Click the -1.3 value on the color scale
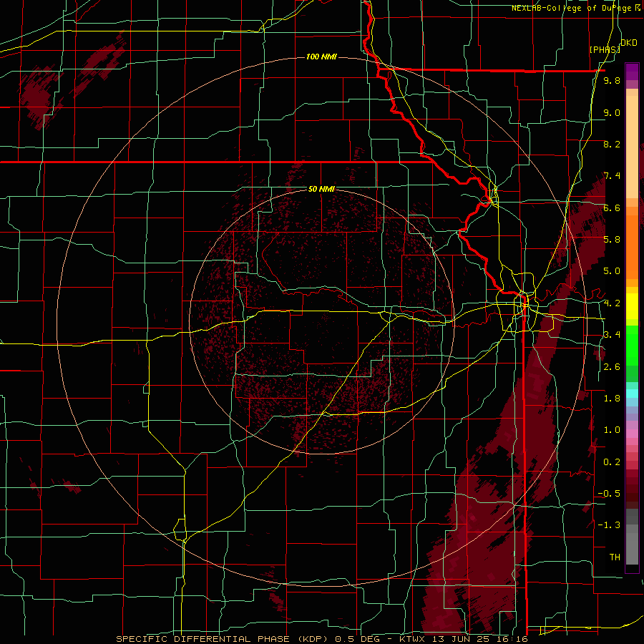 tap(609, 525)
